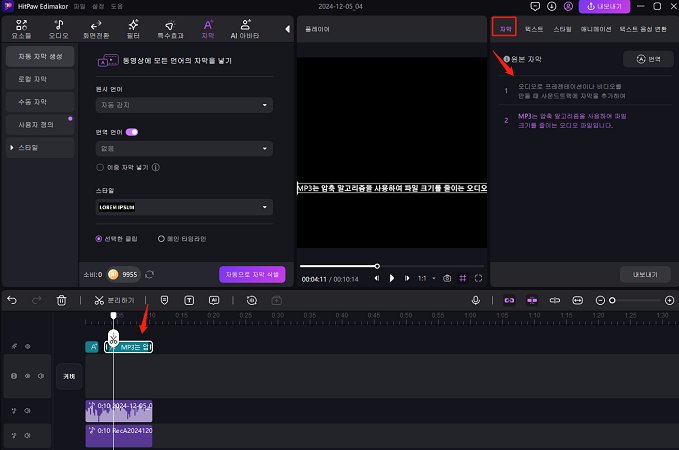
Task: Open the 스타일 LOREM IPSUM dropdown
Action: (184, 207)
